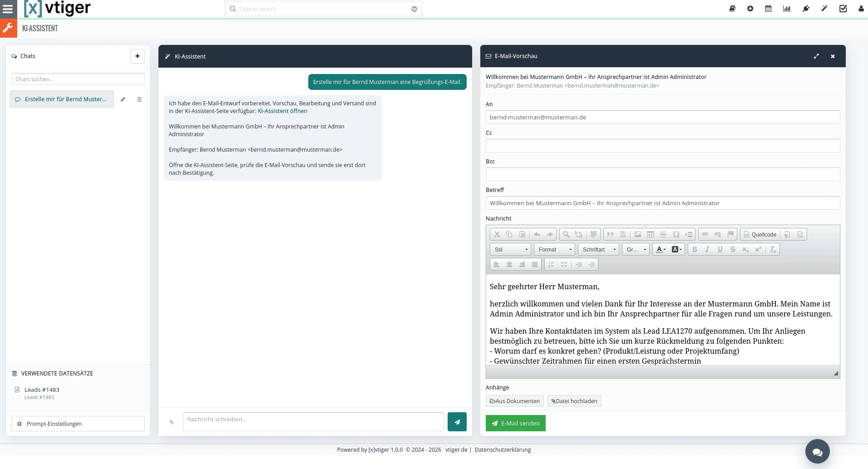This screenshot has width=868, height=469.
Task: Open the reports chart icon
Action: coord(787,9)
